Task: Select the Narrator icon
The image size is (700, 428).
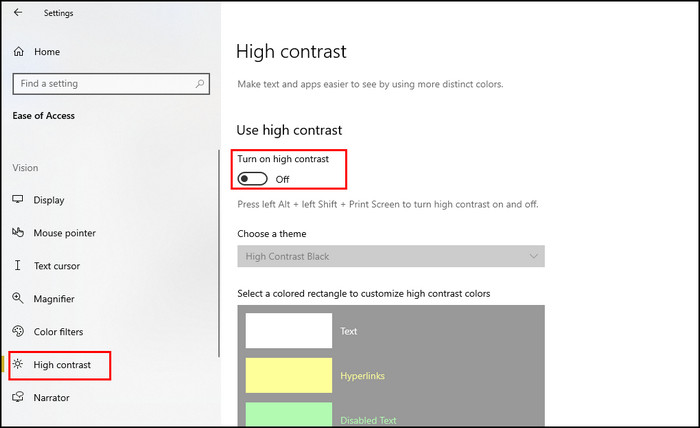Action: (18, 397)
